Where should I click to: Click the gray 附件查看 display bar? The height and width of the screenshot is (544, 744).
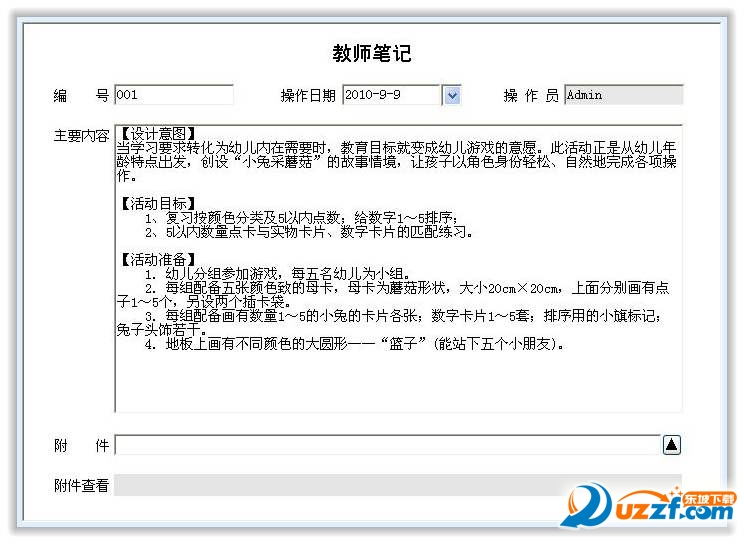(x=398, y=485)
